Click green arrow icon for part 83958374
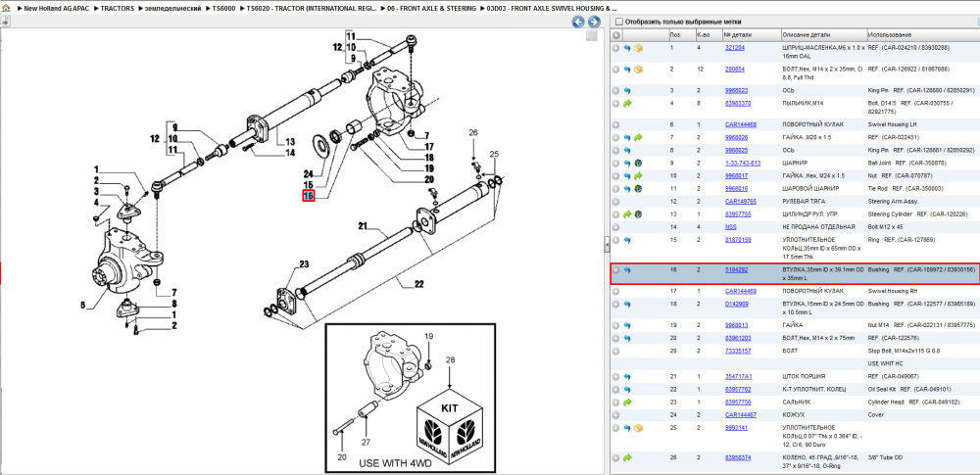This screenshot has height=475, width=980. pyautogui.click(x=627, y=457)
